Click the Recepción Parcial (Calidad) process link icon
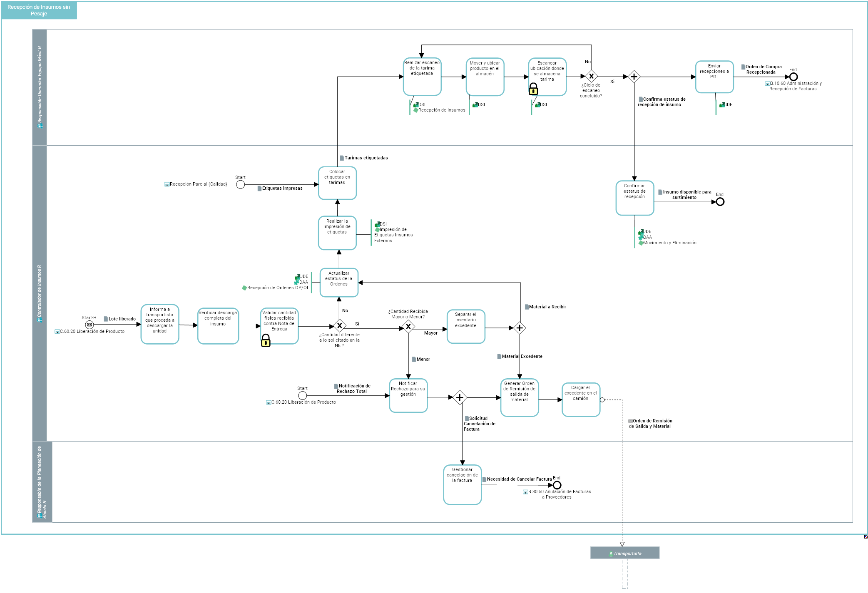This screenshot has height=593, width=868. pyautogui.click(x=167, y=184)
